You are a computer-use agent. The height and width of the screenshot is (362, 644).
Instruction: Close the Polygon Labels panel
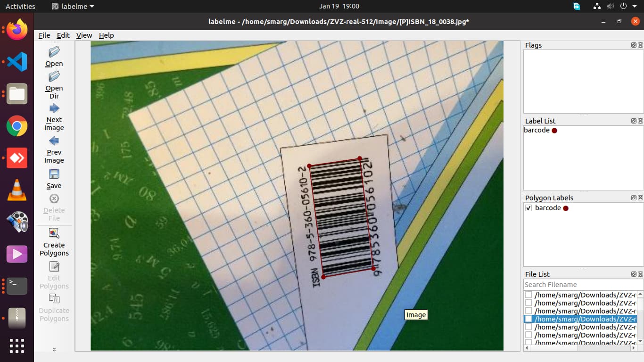(640, 198)
